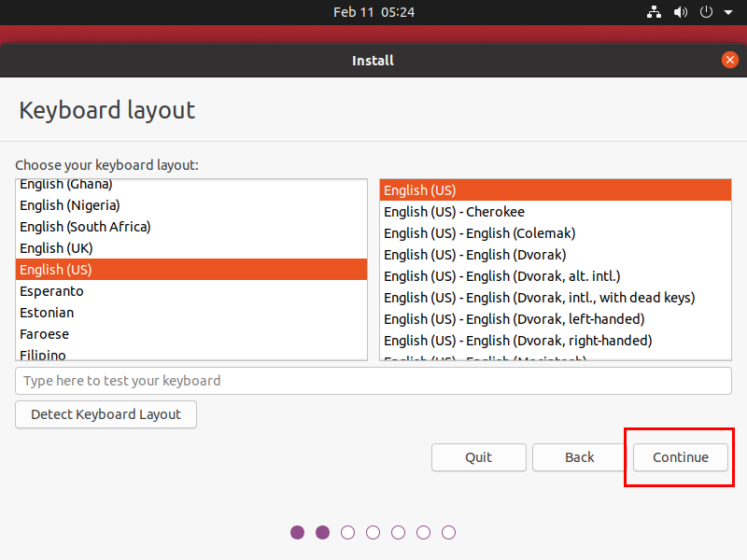Choose Dvorak, intl., with dead keys variant

point(555,297)
